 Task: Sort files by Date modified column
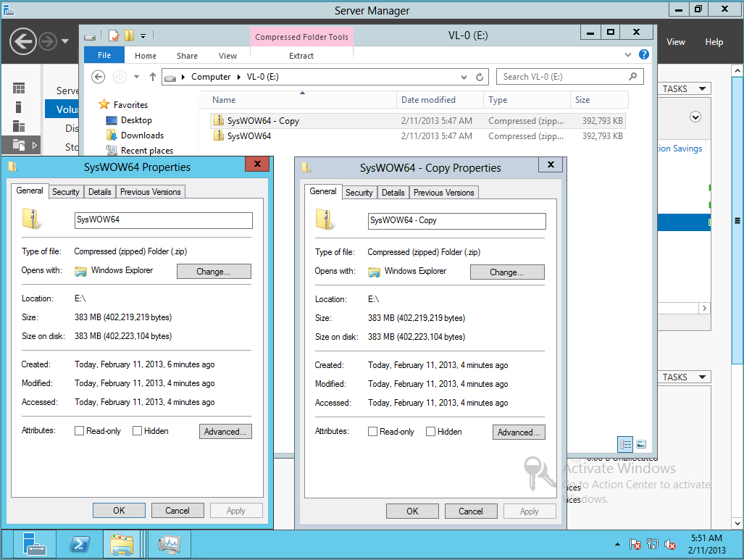tap(440, 100)
